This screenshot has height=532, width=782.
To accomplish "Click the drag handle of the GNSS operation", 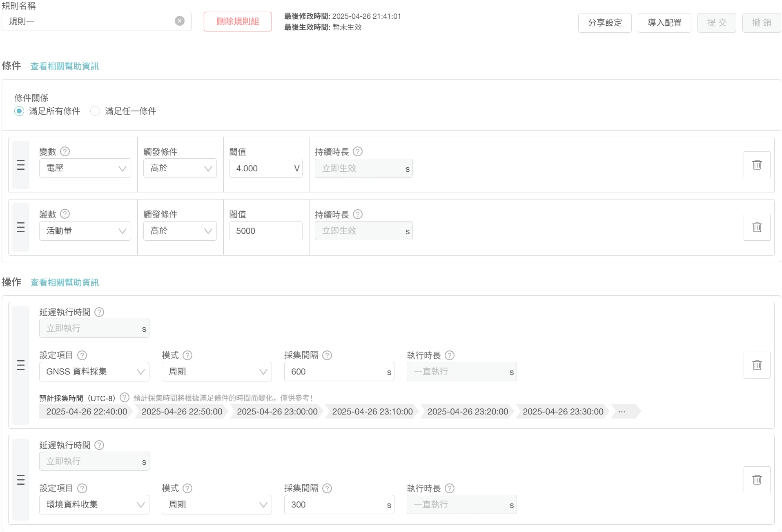I will [x=21, y=365].
